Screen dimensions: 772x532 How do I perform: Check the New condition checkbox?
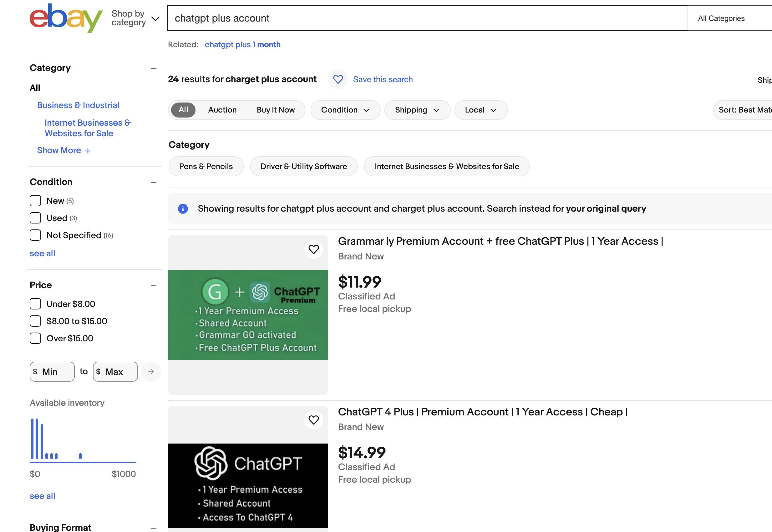point(35,201)
